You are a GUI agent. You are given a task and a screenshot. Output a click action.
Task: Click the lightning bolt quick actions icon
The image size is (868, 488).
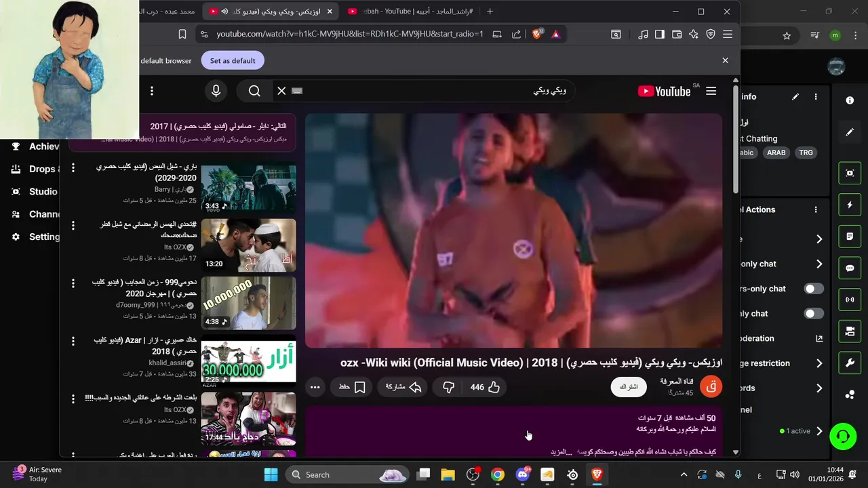click(850, 205)
